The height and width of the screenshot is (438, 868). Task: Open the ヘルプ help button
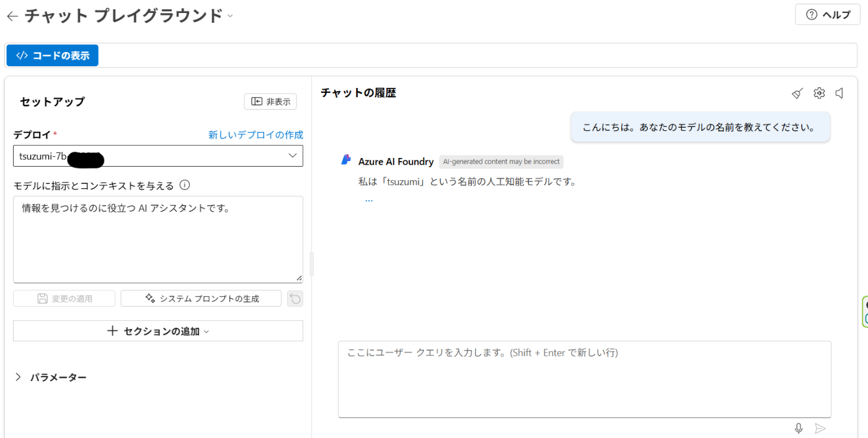tap(828, 14)
